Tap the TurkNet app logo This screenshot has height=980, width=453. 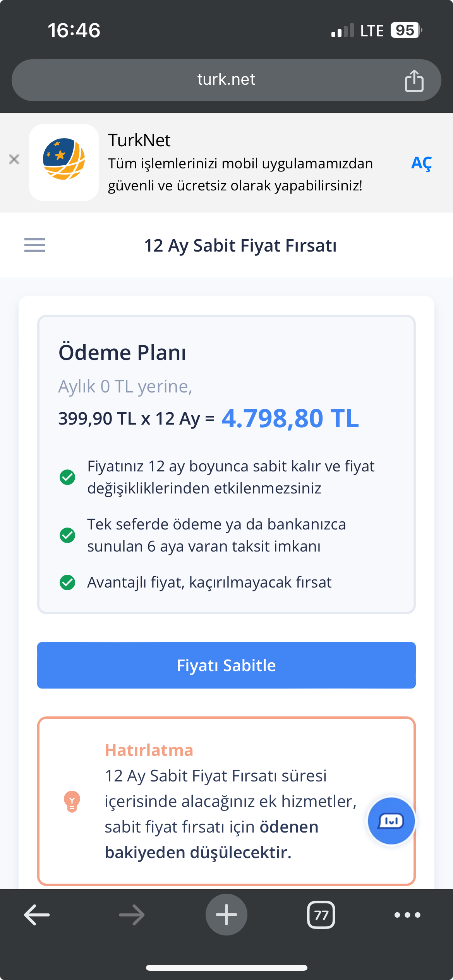[x=64, y=162]
